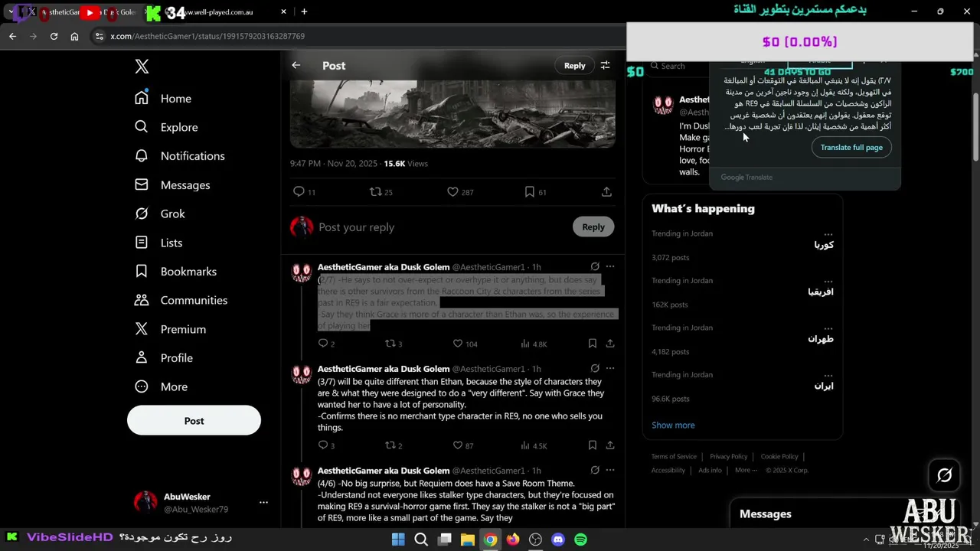980x551 pixels.
Task: Open the Privacy Policy link
Action: 728,456
